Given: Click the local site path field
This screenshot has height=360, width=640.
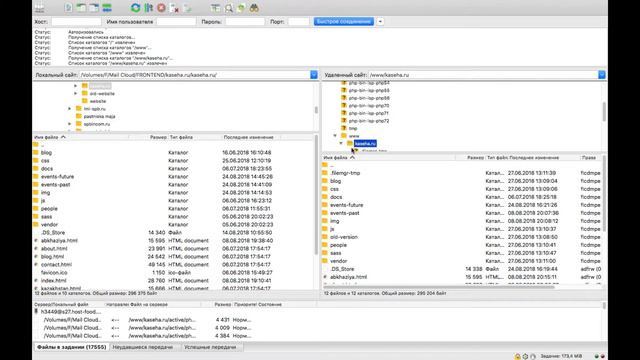Looking at the screenshot, I should tap(195, 75).
